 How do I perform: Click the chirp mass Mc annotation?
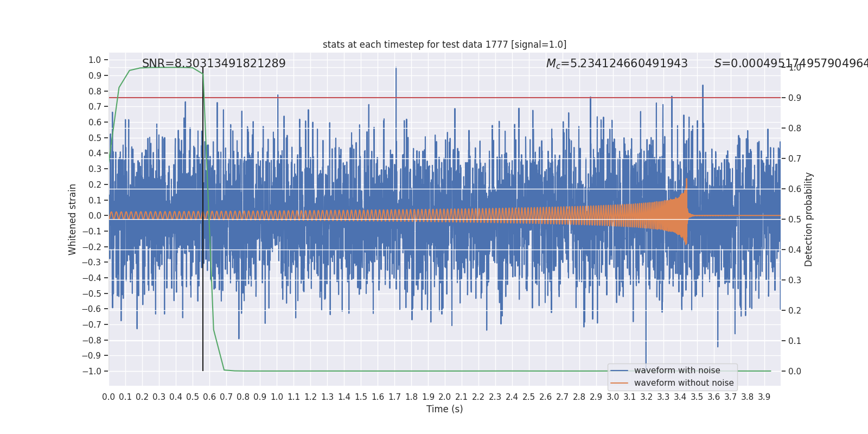617,63
